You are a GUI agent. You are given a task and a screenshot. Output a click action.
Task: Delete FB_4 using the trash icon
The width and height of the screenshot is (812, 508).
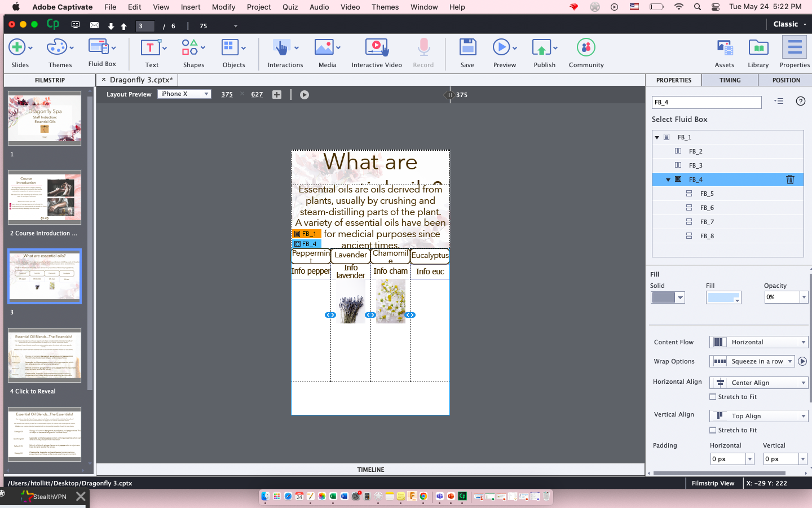[791, 179]
